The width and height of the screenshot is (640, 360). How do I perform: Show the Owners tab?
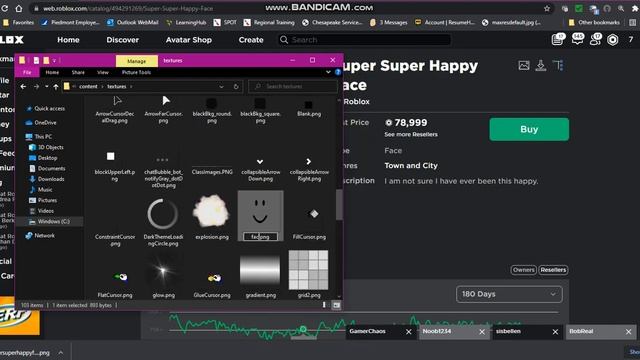coord(523,270)
